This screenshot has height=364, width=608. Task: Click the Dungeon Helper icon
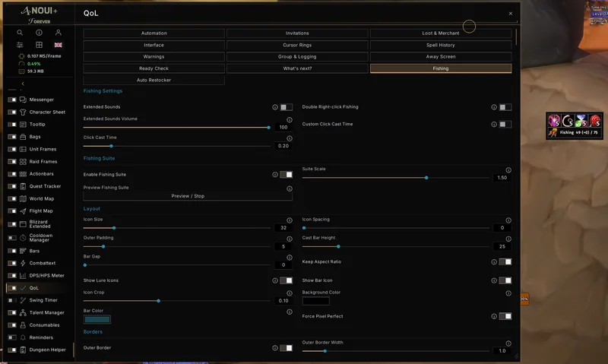[x=23, y=350]
